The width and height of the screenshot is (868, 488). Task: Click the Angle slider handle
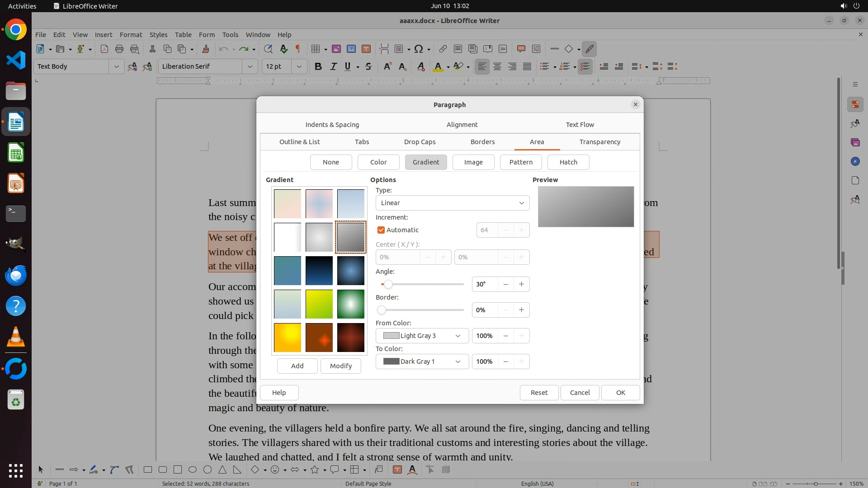coord(388,284)
